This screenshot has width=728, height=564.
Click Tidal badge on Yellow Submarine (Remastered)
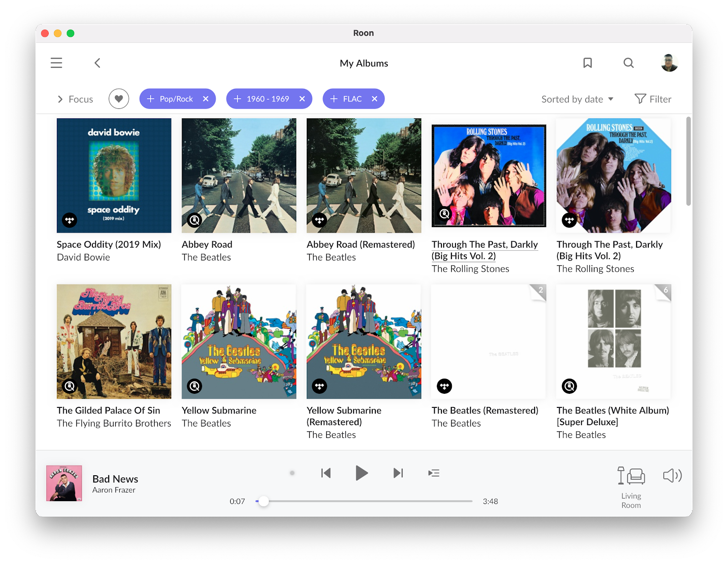[320, 386]
